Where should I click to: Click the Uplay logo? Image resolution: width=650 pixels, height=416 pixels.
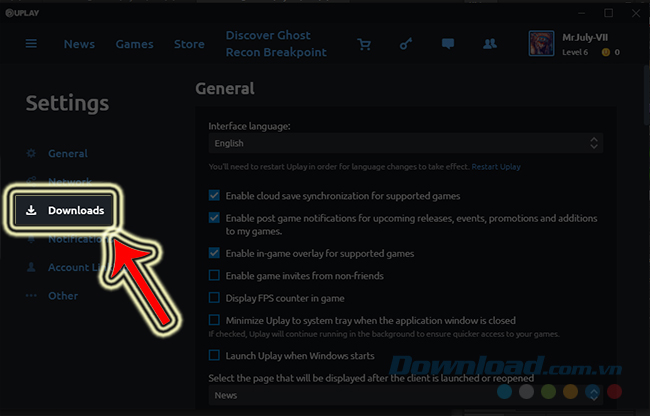[x=22, y=13]
